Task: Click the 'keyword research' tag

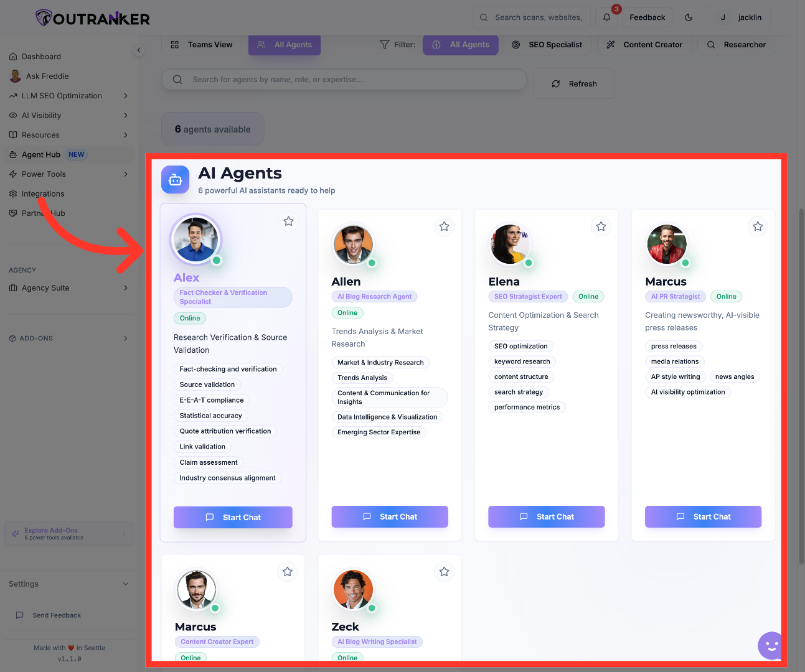Action: tap(522, 362)
